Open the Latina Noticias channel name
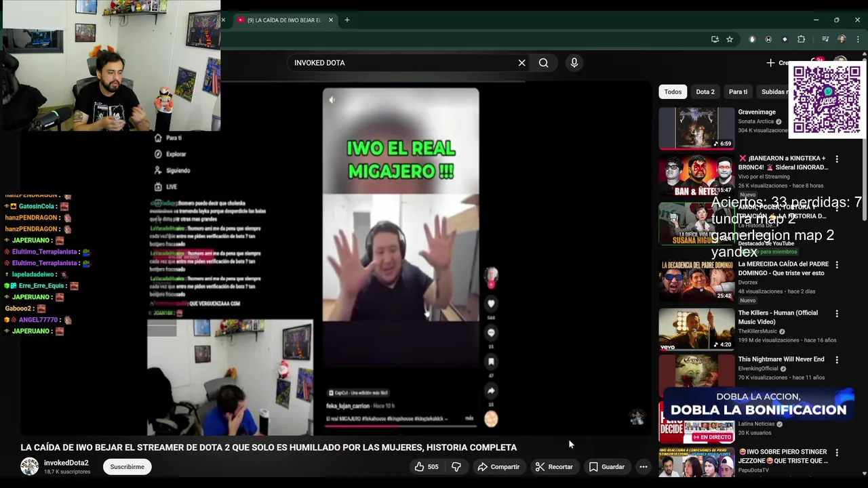 pos(757,424)
